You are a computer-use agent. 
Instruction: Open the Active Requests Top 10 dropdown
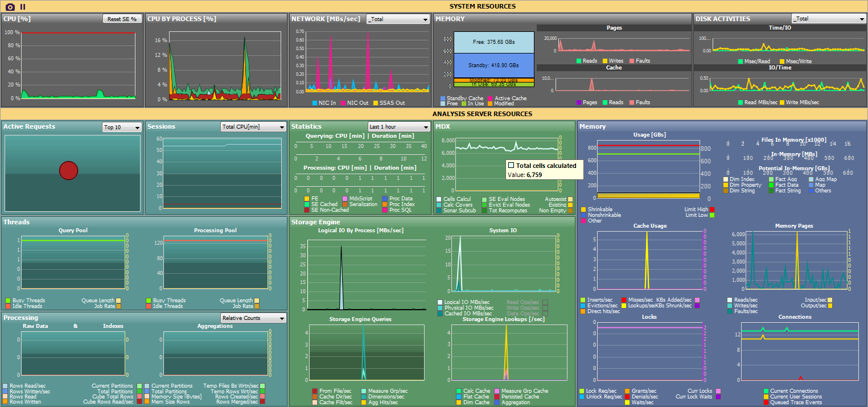pos(122,127)
